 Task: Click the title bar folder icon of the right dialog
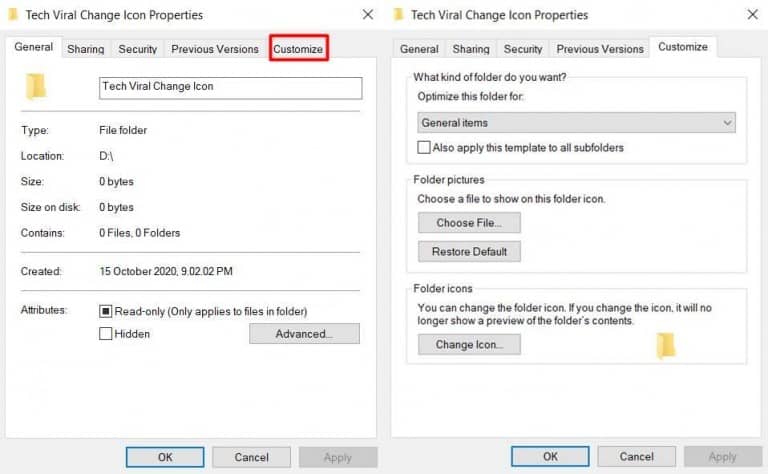(399, 15)
